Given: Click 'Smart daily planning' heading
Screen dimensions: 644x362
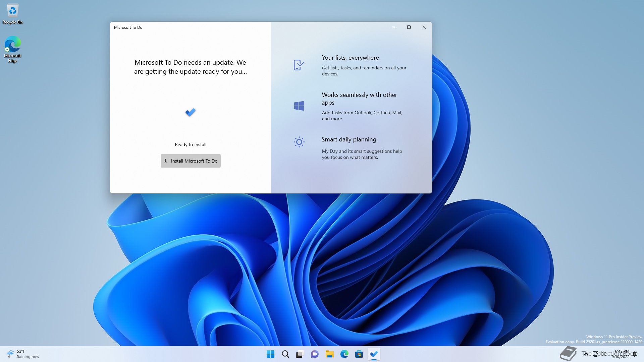Looking at the screenshot, I should click(349, 139).
